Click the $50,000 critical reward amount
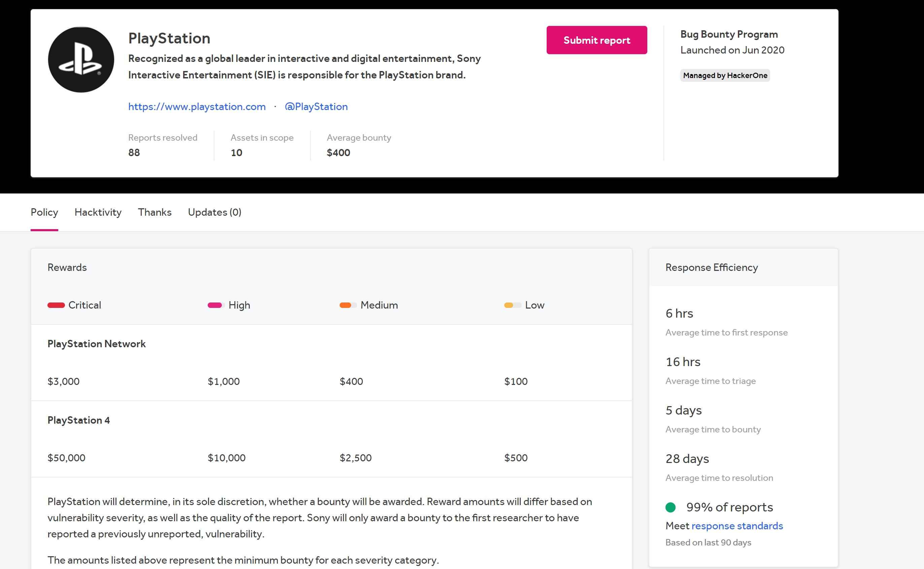 click(x=66, y=458)
